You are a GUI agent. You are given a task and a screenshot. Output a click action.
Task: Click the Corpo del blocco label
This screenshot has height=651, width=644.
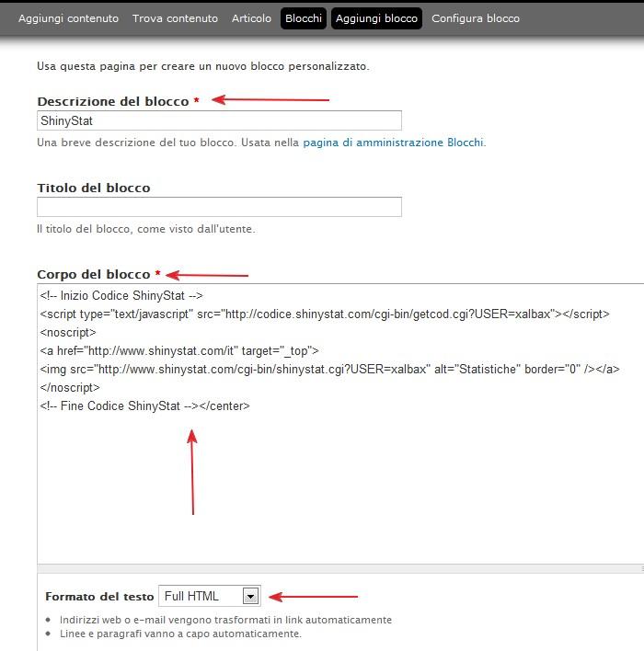tap(94, 274)
